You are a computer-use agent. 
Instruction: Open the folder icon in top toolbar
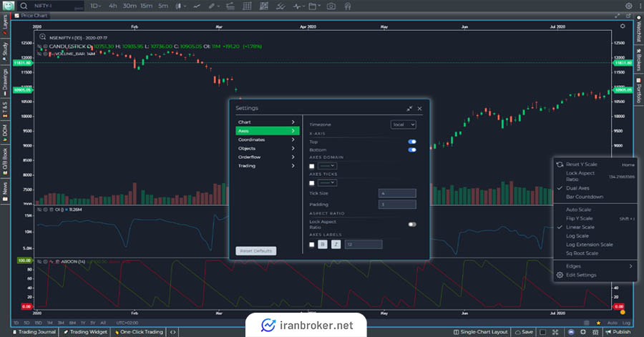point(313,6)
